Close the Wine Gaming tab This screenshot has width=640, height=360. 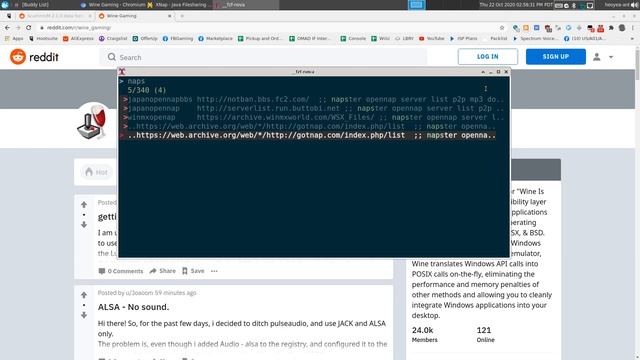pos(170,16)
